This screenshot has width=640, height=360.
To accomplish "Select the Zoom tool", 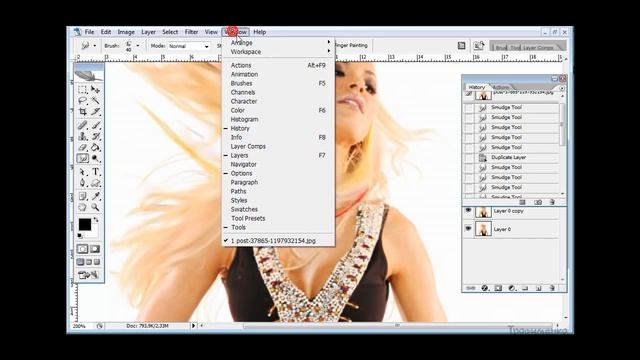I will click(x=96, y=207).
